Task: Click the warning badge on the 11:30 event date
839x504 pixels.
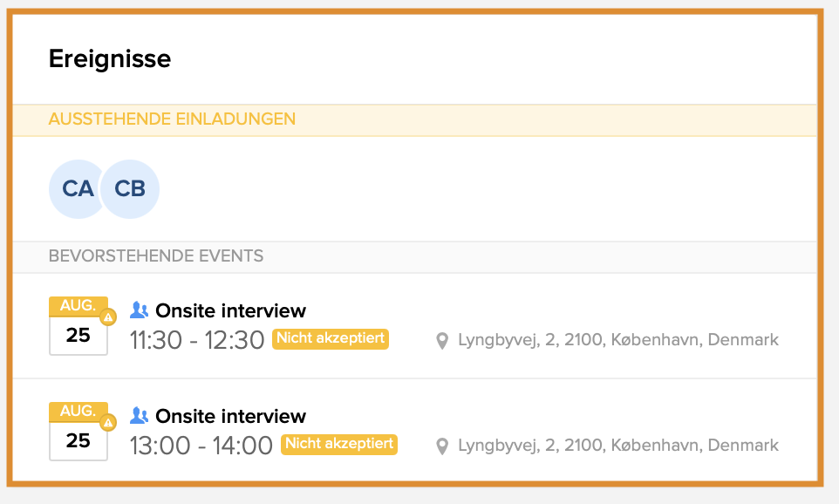Action: point(108,317)
